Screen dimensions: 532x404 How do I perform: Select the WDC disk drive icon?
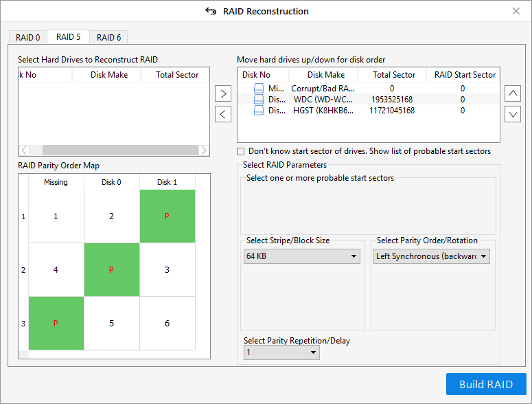click(x=259, y=100)
